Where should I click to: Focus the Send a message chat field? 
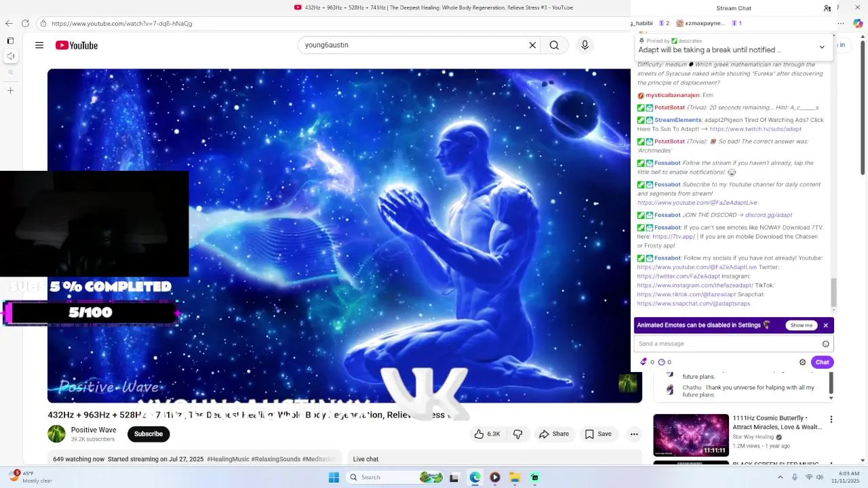(x=733, y=344)
